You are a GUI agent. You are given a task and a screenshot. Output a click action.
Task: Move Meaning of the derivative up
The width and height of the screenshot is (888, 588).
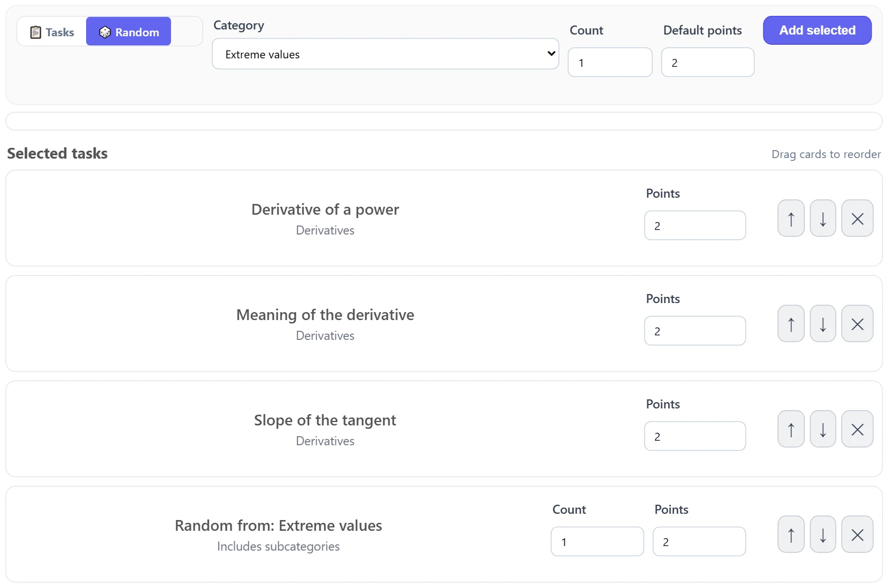[791, 323]
